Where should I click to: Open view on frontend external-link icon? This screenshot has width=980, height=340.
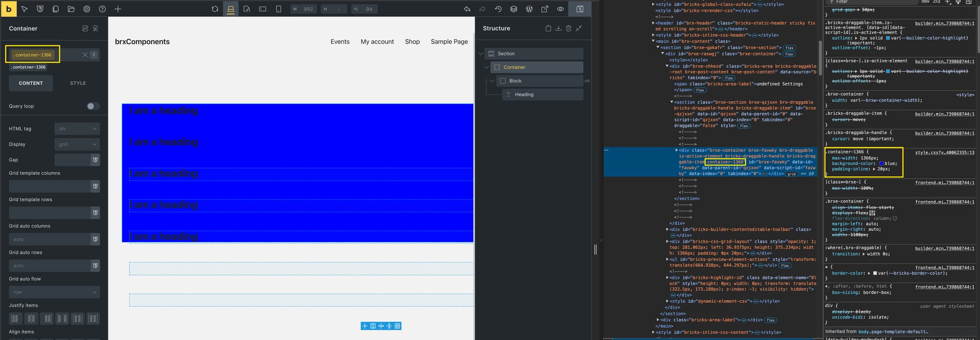click(545, 9)
